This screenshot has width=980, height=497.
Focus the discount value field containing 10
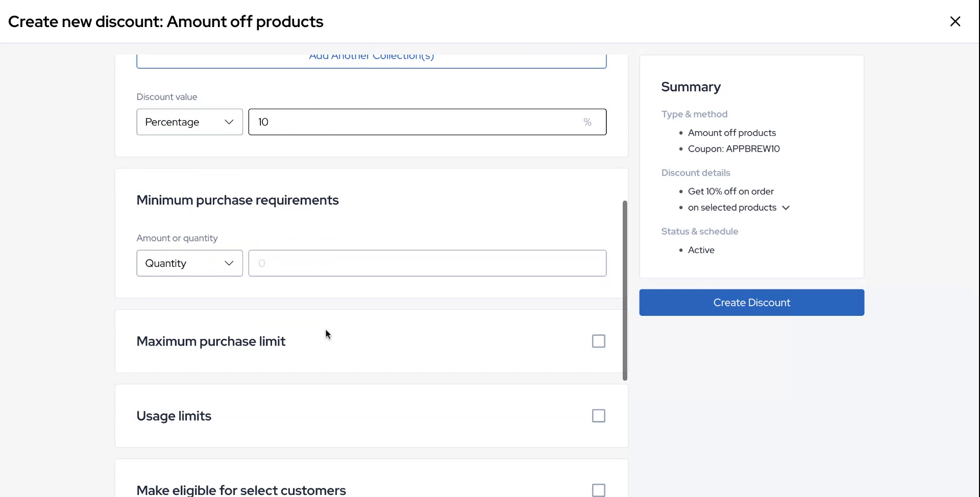pos(413,122)
